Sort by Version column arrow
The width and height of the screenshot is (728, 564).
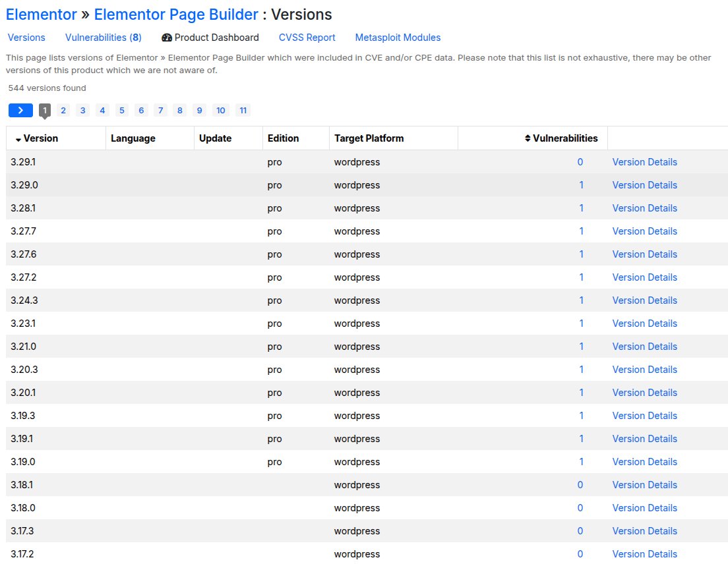pyautogui.click(x=18, y=139)
